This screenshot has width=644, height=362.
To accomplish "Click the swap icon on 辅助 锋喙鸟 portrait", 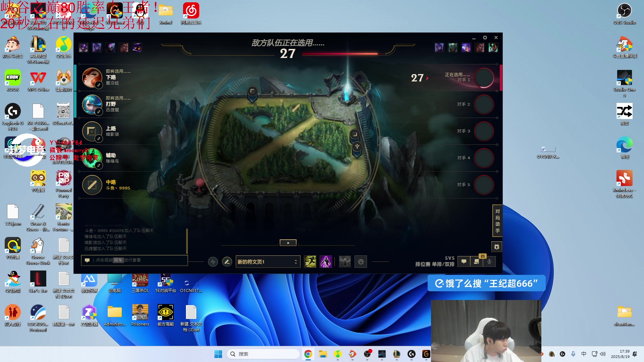I will pyautogui.click(x=99, y=165).
